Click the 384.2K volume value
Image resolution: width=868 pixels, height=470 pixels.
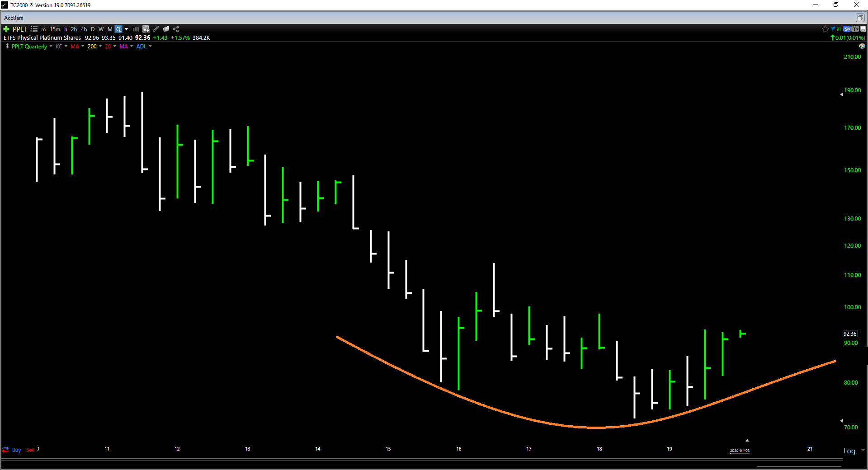[x=201, y=38]
